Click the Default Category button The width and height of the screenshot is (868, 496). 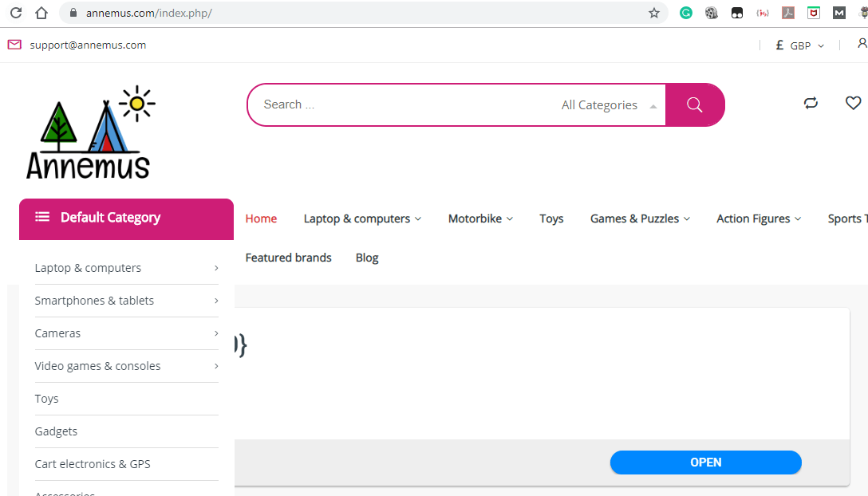click(126, 219)
